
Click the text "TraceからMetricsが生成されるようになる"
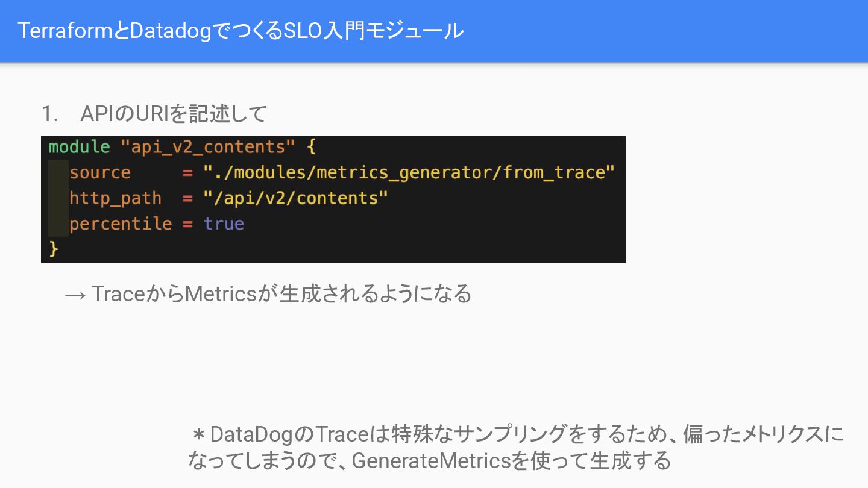tap(281, 295)
